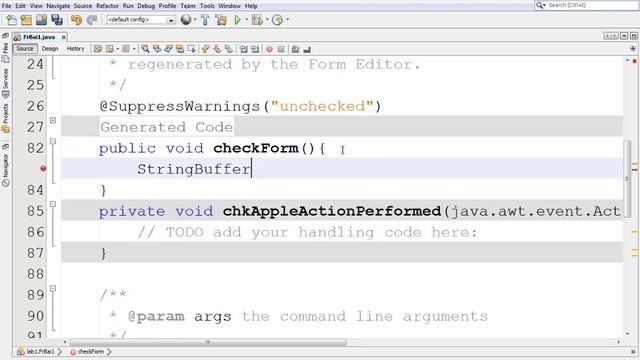Open the Debug Project dropdown arrow
This screenshot has width=640, height=360.
point(267,20)
